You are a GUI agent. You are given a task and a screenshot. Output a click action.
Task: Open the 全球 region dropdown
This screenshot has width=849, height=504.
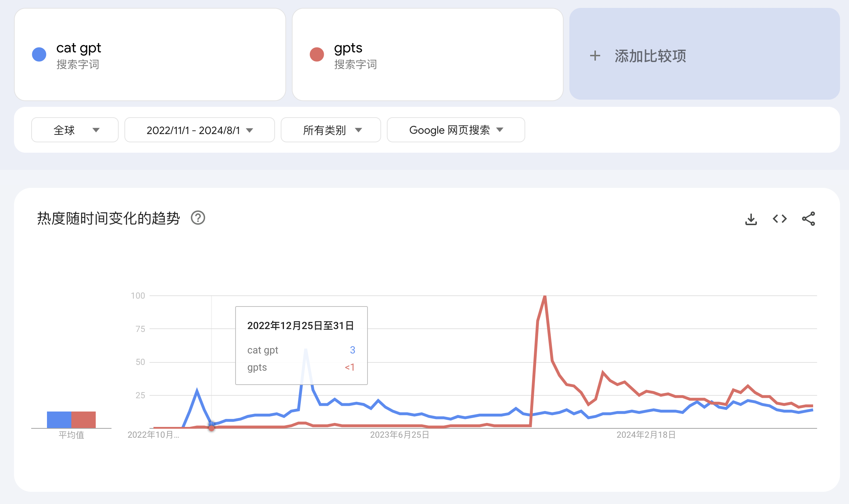click(75, 130)
